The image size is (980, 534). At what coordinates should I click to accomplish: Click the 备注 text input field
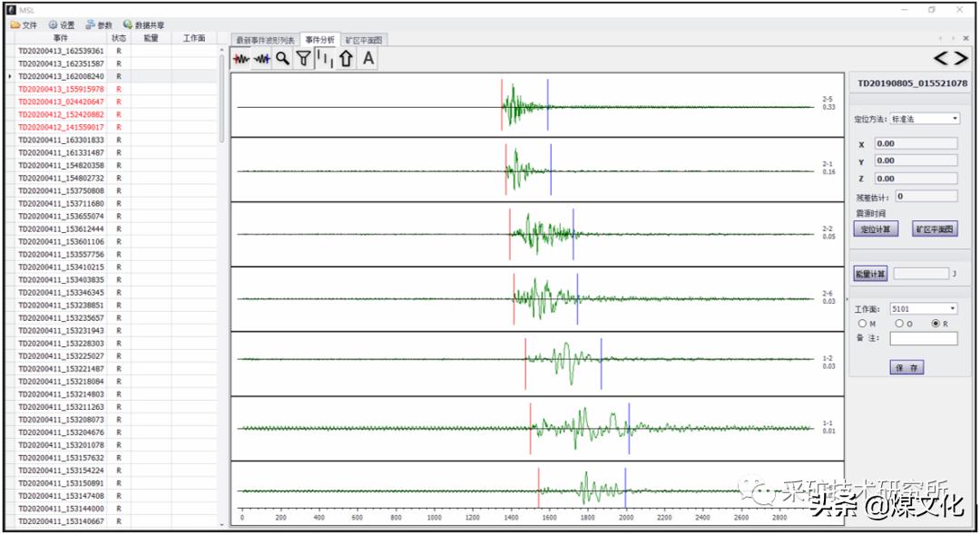[923, 339]
